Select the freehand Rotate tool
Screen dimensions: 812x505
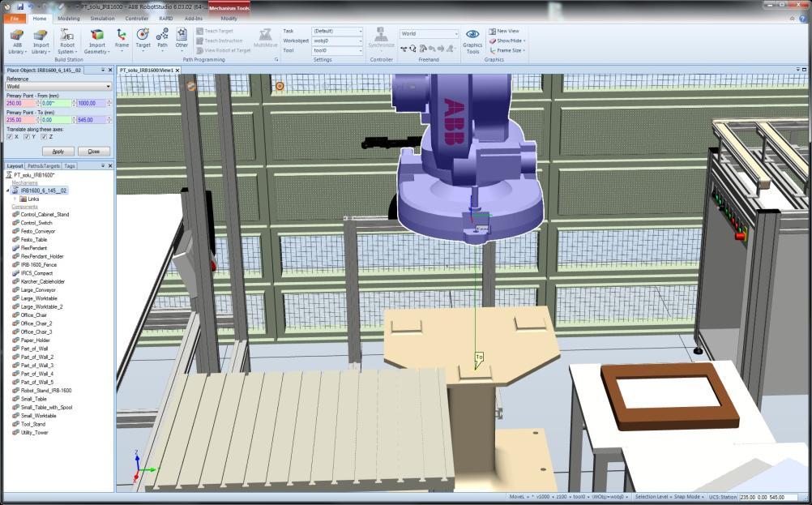[x=412, y=49]
